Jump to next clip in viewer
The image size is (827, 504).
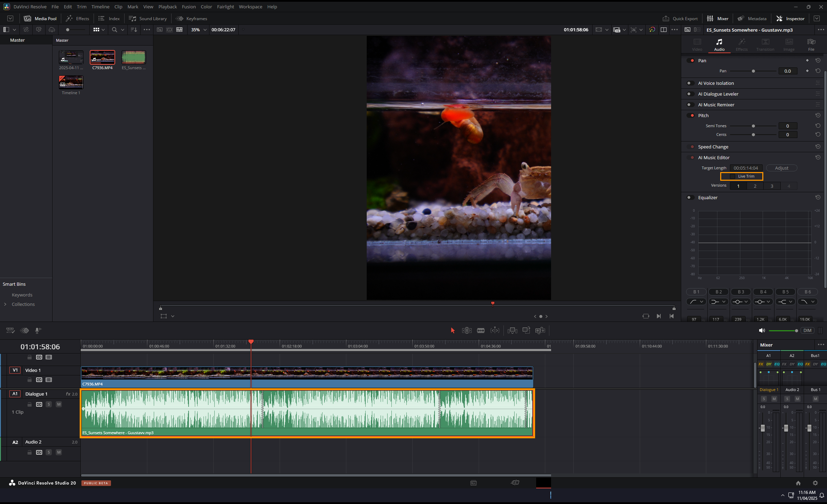pos(659,316)
